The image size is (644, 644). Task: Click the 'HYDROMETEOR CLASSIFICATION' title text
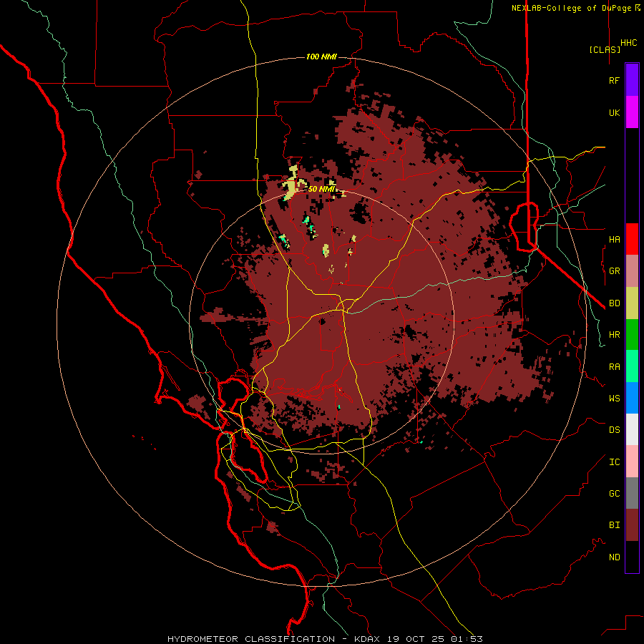[x=251, y=639]
